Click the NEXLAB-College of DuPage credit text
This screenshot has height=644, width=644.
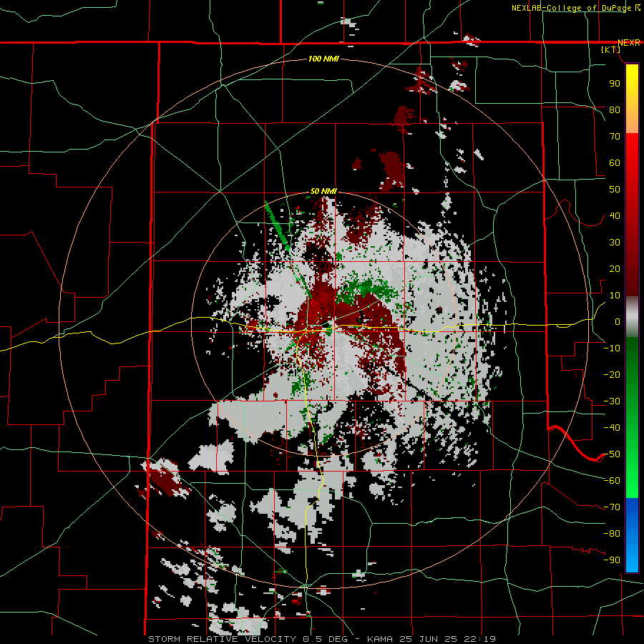[x=575, y=8]
